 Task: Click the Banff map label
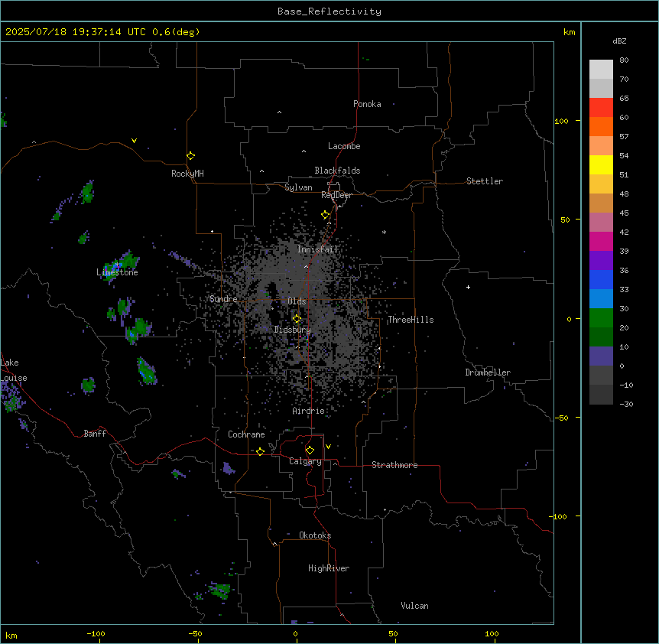point(95,434)
